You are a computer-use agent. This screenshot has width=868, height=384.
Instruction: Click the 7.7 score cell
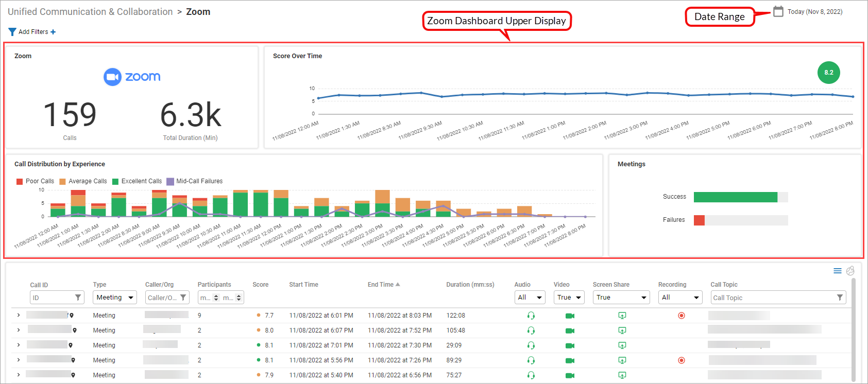[x=269, y=316]
